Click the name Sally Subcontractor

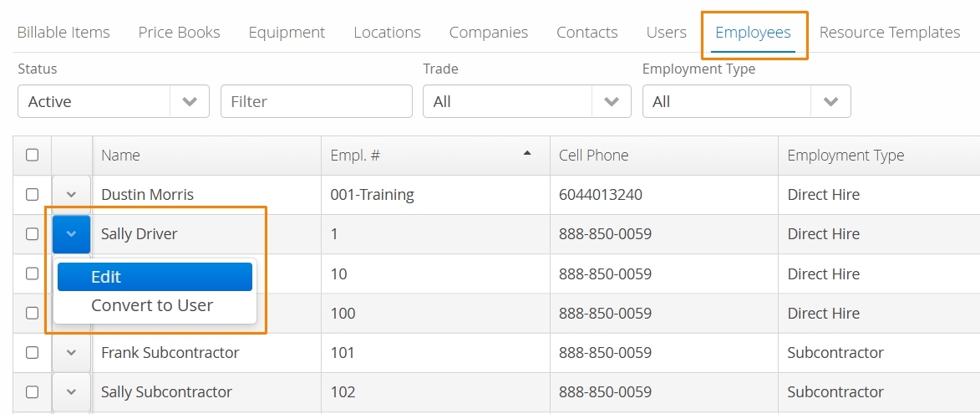click(x=167, y=392)
